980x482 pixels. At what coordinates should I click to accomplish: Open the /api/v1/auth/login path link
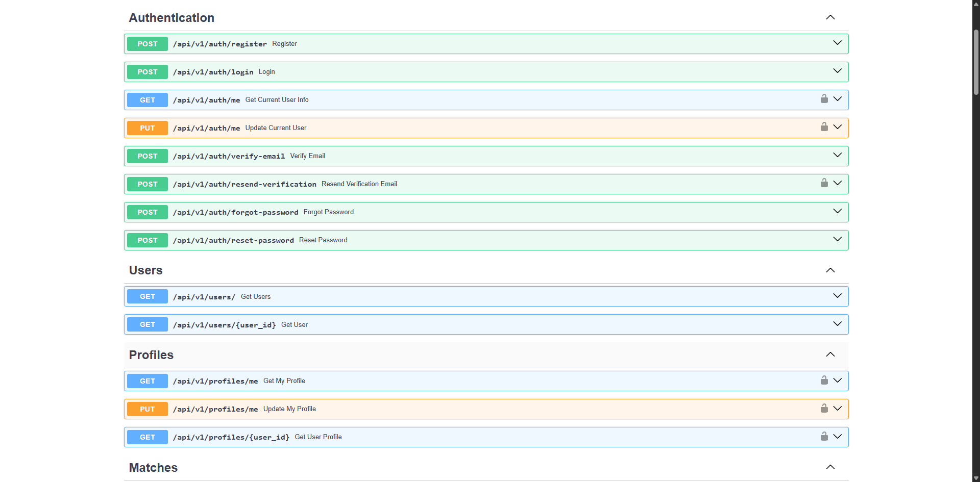click(x=213, y=72)
